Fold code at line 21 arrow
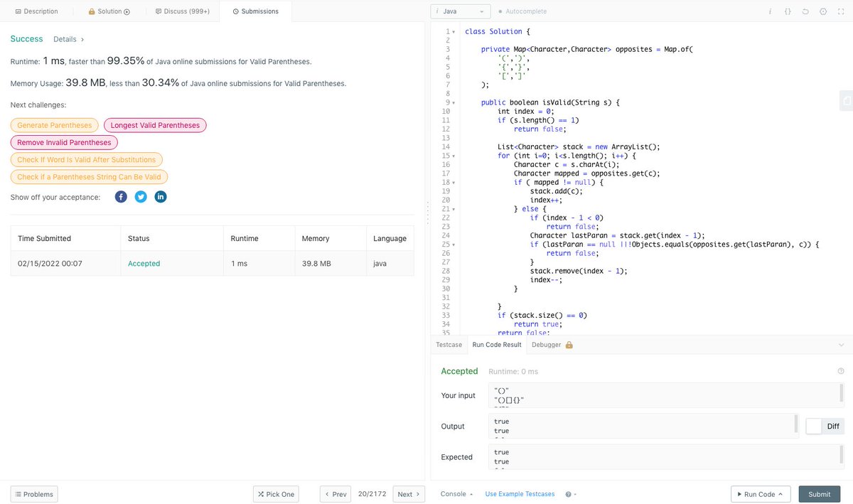 coord(454,209)
